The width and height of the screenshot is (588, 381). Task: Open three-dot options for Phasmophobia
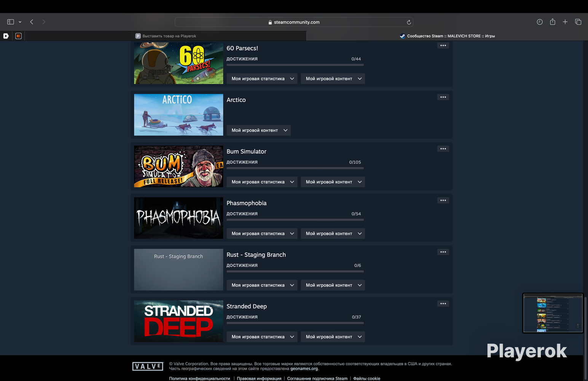click(x=443, y=200)
